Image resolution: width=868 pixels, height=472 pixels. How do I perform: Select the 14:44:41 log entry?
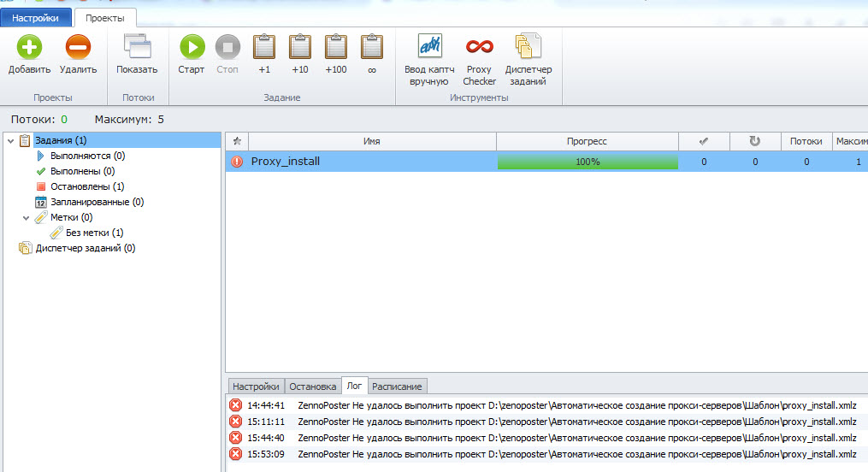coord(546,405)
